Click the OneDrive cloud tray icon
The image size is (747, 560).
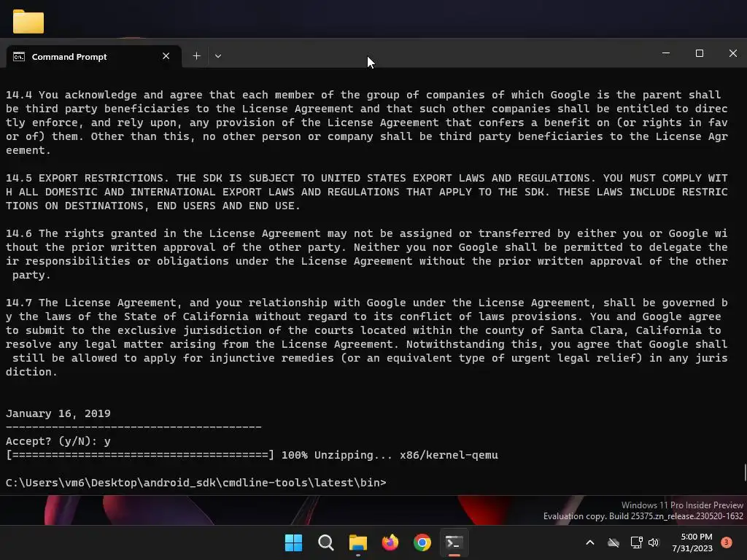coord(614,542)
